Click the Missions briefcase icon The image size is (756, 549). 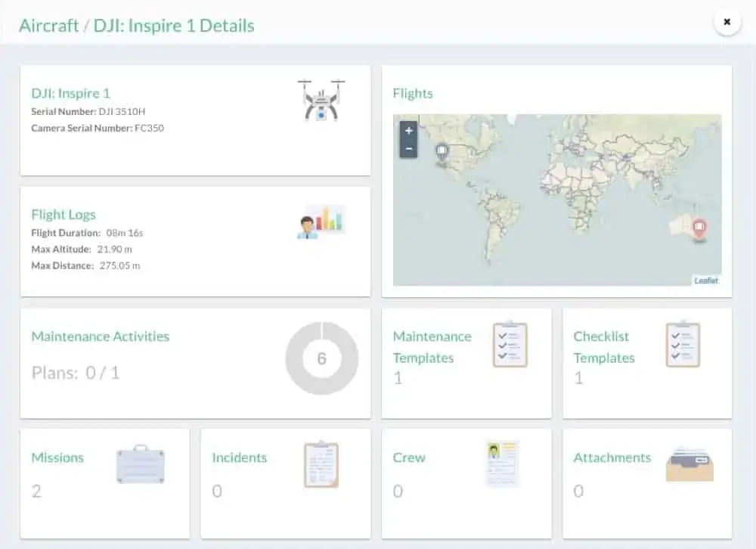click(x=141, y=464)
